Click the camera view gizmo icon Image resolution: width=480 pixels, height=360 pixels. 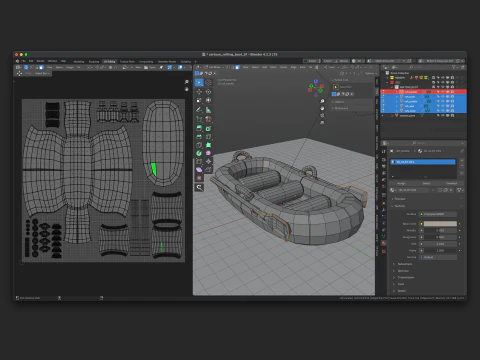[x=322, y=115]
